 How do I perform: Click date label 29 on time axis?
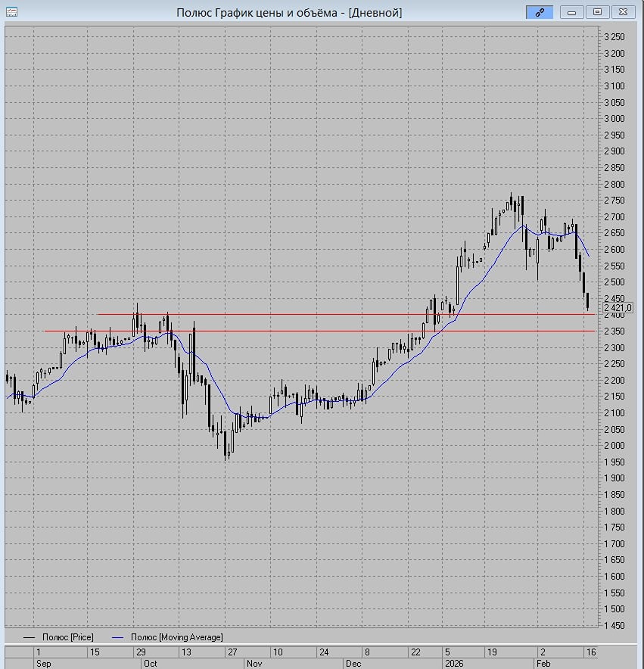point(141,652)
